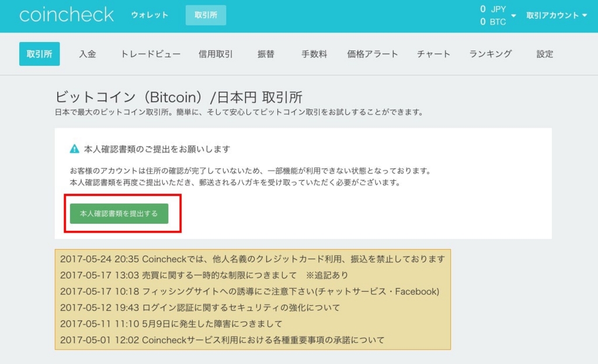Open the 取引アカウント dropdown
This screenshot has width=598, height=364.
point(557,16)
